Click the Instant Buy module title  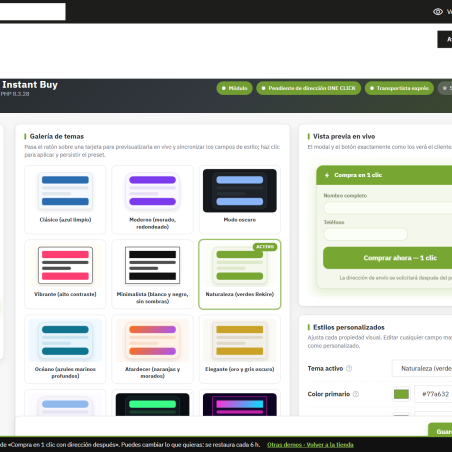pyautogui.click(x=30, y=85)
